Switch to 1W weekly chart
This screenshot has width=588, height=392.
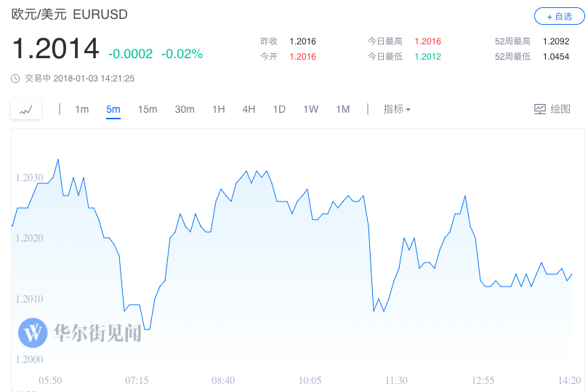coord(310,109)
